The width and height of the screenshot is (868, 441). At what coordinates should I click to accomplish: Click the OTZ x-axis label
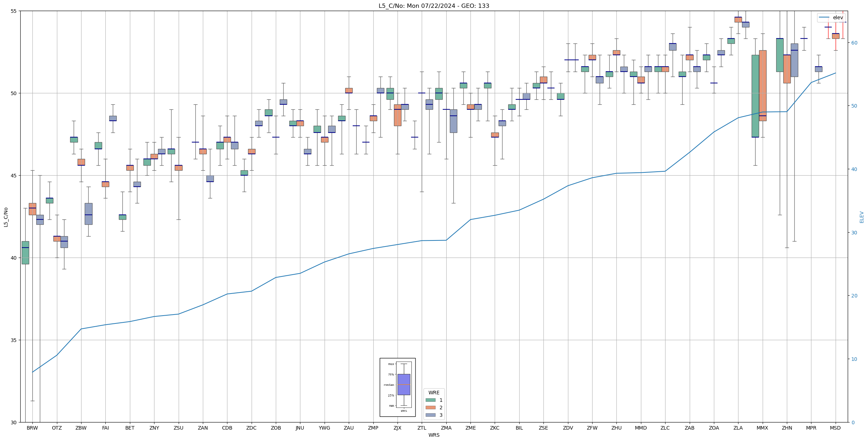click(57, 428)
